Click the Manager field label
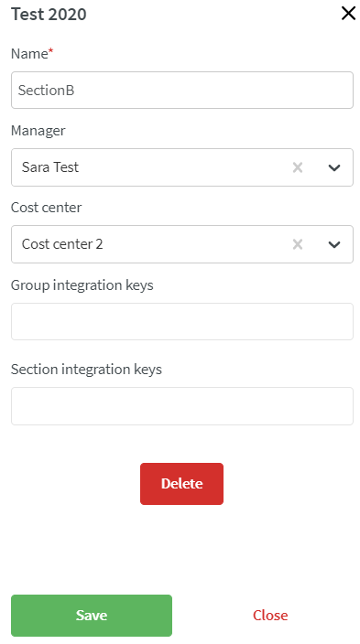Image resolution: width=360 pixels, height=644 pixels. pyautogui.click(x=38, y=131)
